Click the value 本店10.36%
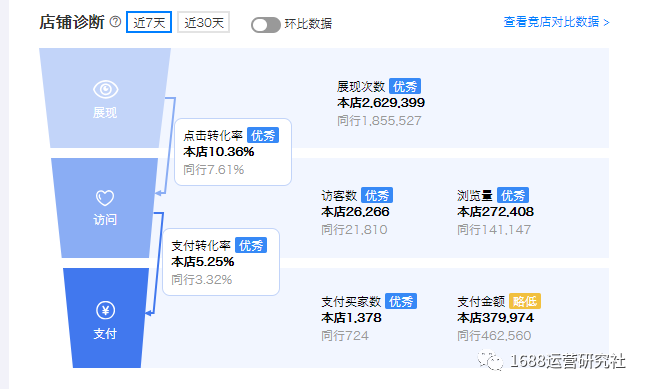Screen dimensions: 646x389 pyautogui.click(x=219, y=152)
